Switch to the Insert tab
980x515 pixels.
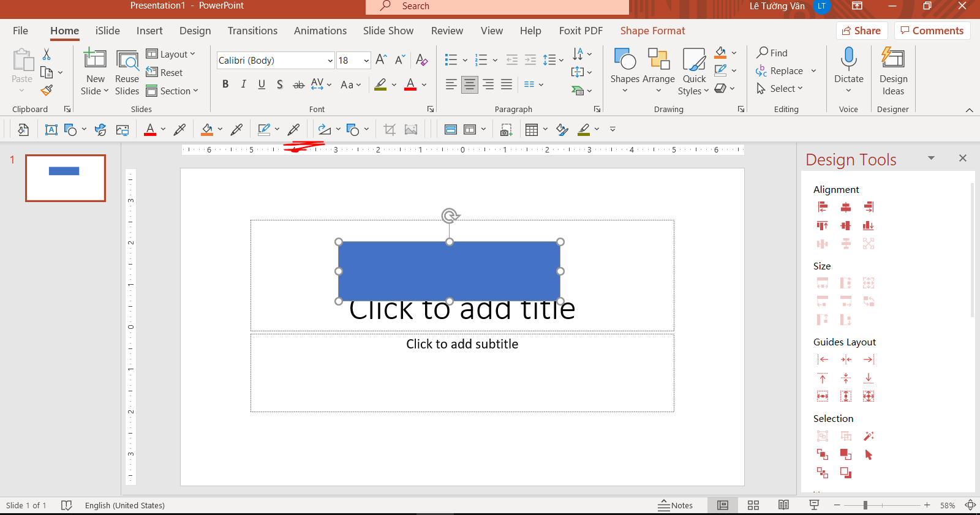pyautogui.click(x=149, y=31)
